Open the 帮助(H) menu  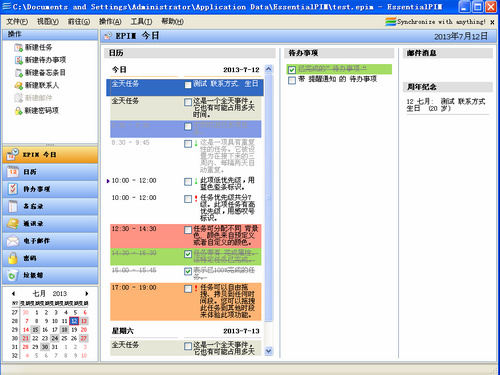[x=172, y=22]
